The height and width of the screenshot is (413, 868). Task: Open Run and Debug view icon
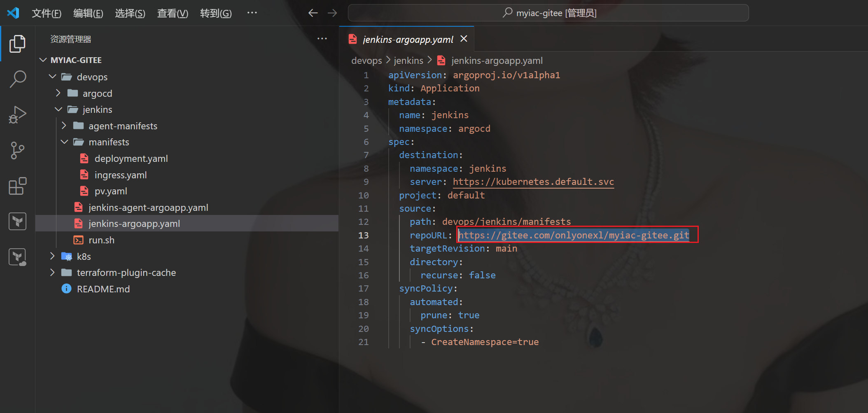point(17,115)
